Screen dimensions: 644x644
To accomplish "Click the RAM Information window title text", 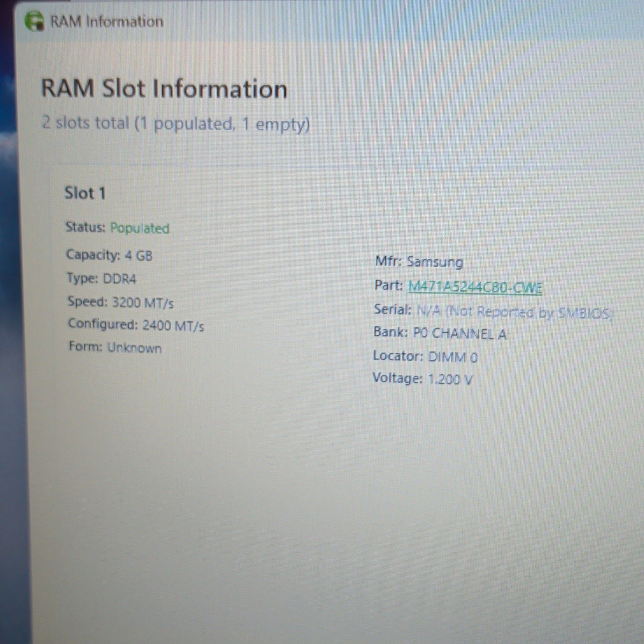I will pyautogui.click(x=107, y=21).
